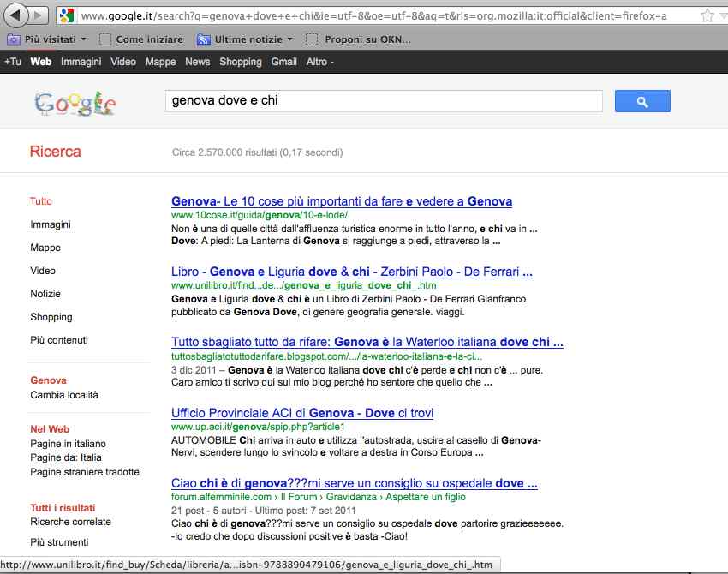Click the Più visitati bookmark folder icon

coord(14,39)
